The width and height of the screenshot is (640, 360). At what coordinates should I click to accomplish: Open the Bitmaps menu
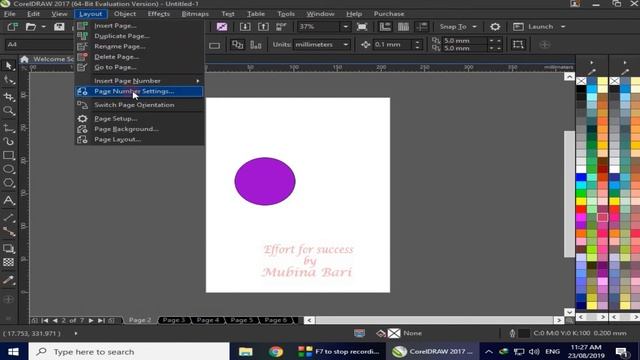point(195,14)
